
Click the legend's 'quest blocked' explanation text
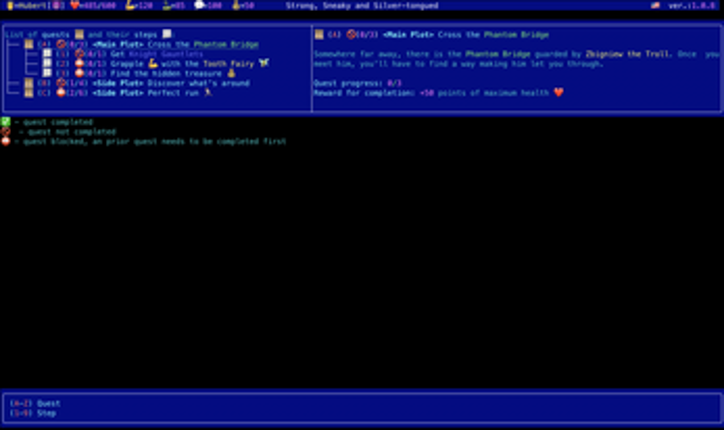[155, 141]
